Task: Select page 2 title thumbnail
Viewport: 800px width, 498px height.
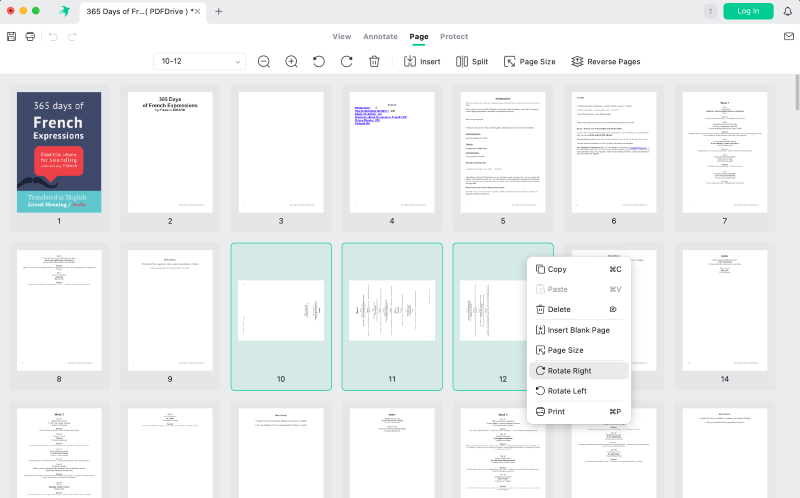Action: pos(170,152)
